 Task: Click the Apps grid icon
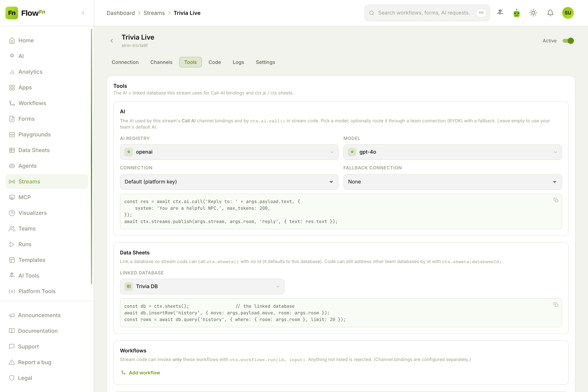click(x=12, y=87)
